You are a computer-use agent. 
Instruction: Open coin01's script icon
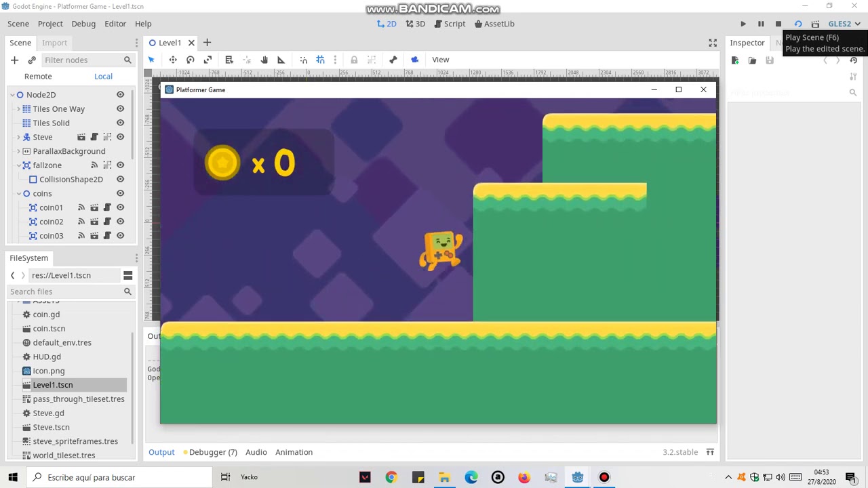click(107, 207)
